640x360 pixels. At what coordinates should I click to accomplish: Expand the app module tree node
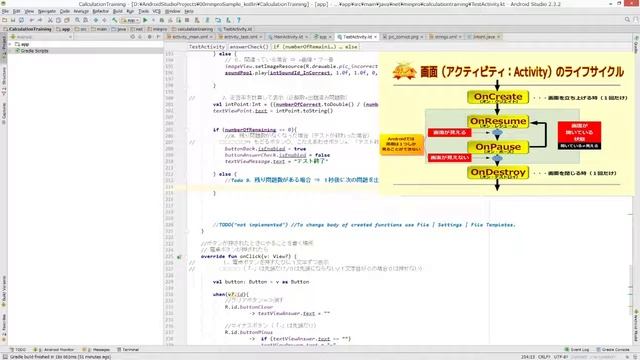click(11, 44)
